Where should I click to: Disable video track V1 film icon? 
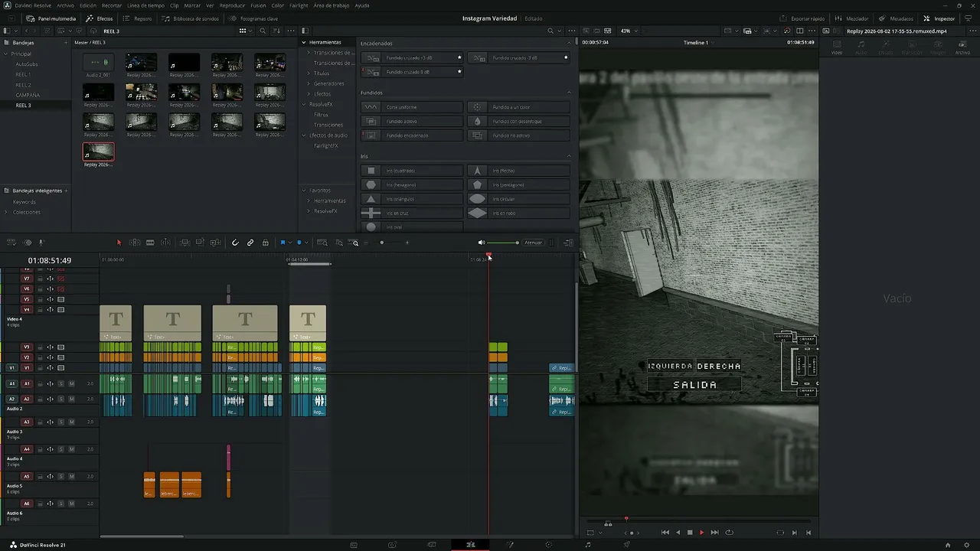[60, 368]
